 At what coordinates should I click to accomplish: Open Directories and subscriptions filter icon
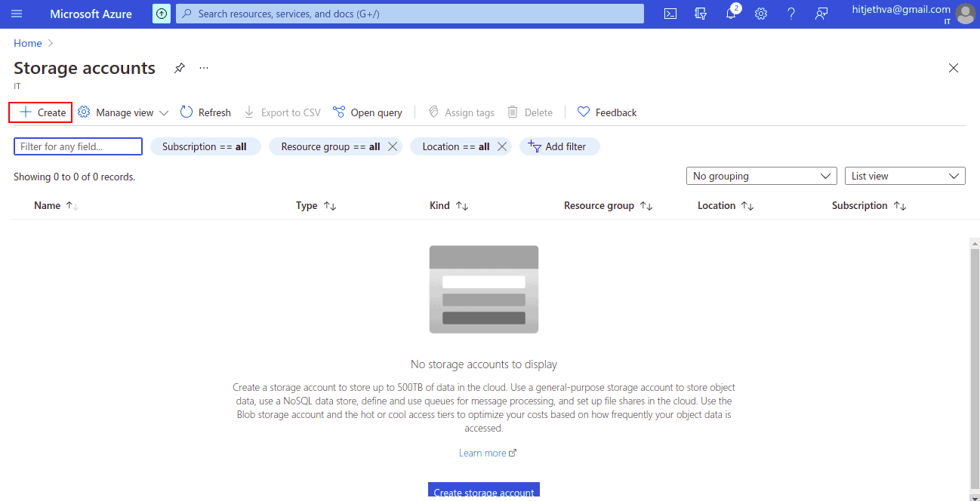(701, 14)
